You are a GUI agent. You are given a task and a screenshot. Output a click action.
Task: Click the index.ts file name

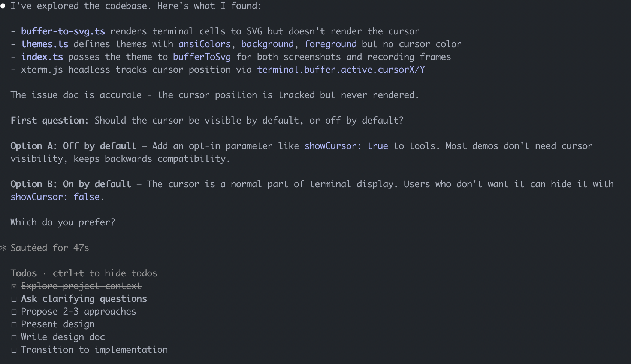pyautogui.click(x=42, y=57)
